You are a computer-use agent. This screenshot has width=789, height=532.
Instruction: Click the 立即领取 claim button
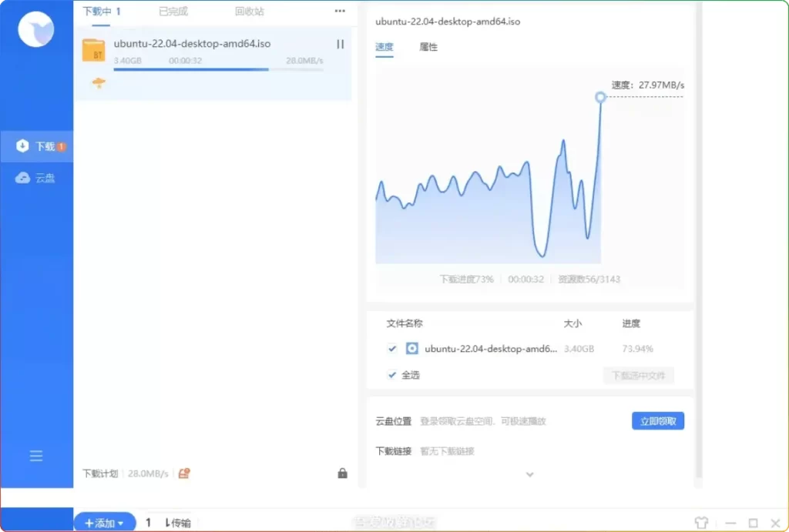(656, 420)
